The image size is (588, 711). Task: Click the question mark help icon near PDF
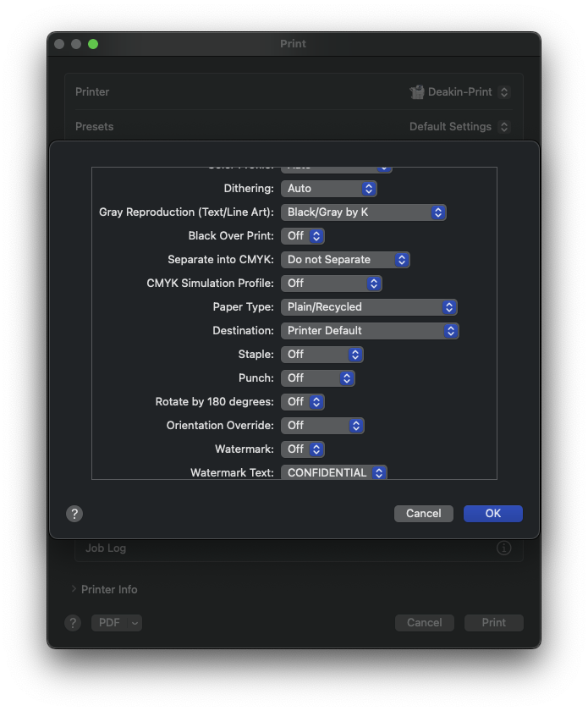tap(72, 622)
